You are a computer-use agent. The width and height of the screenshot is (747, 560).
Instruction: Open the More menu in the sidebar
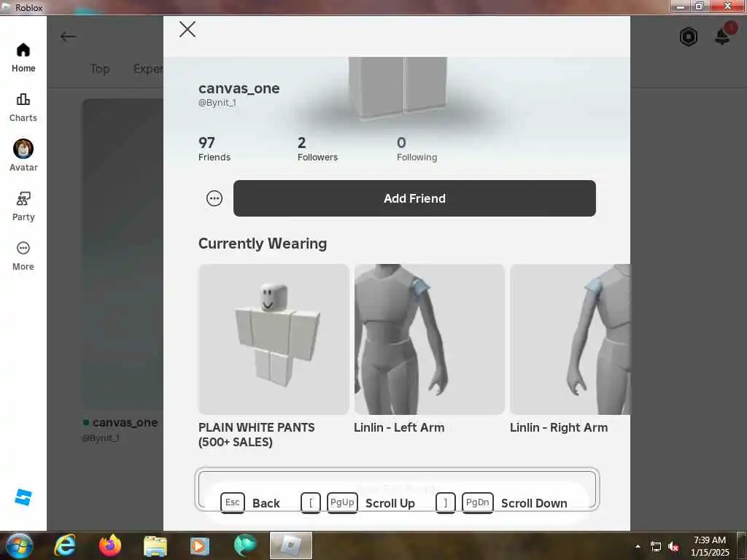pyautogui.click(x=23, y=256)
